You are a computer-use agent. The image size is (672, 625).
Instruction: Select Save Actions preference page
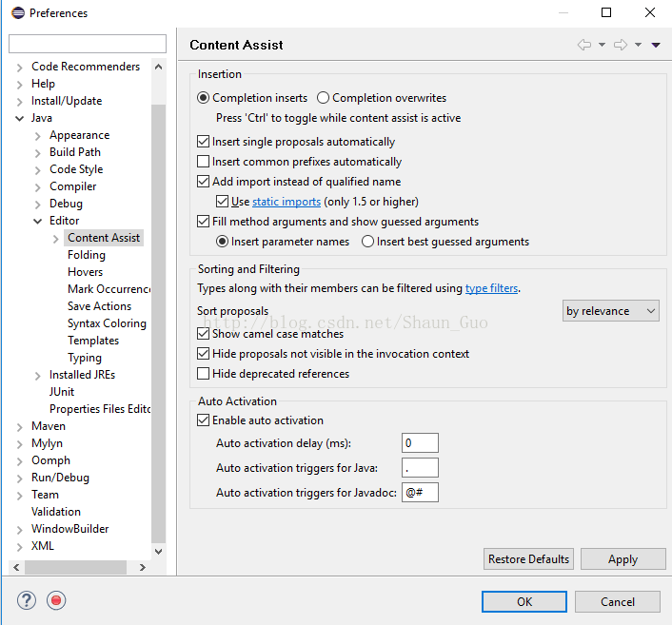[x=99, y=306]
